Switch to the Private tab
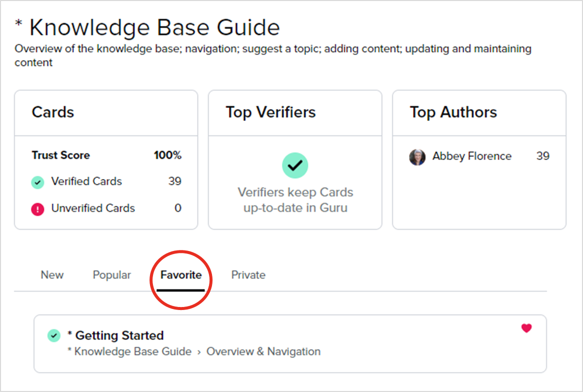This screenshot has width=583, height=392. click(248, 275)
